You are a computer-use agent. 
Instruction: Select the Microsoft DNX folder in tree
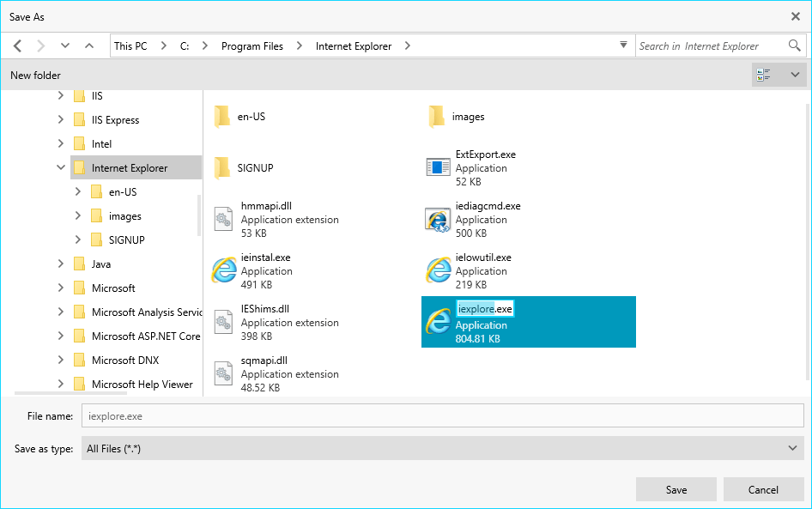(x=124, y=361)
